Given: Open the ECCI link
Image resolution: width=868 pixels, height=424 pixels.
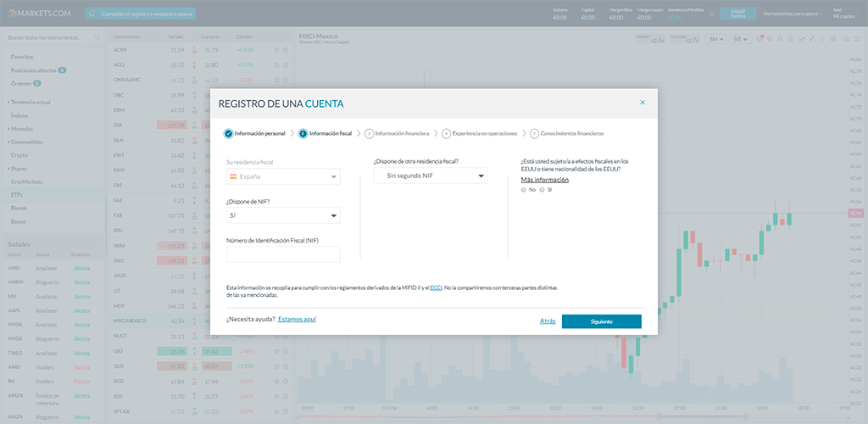Looking at the screenshot, I should 436,287.
